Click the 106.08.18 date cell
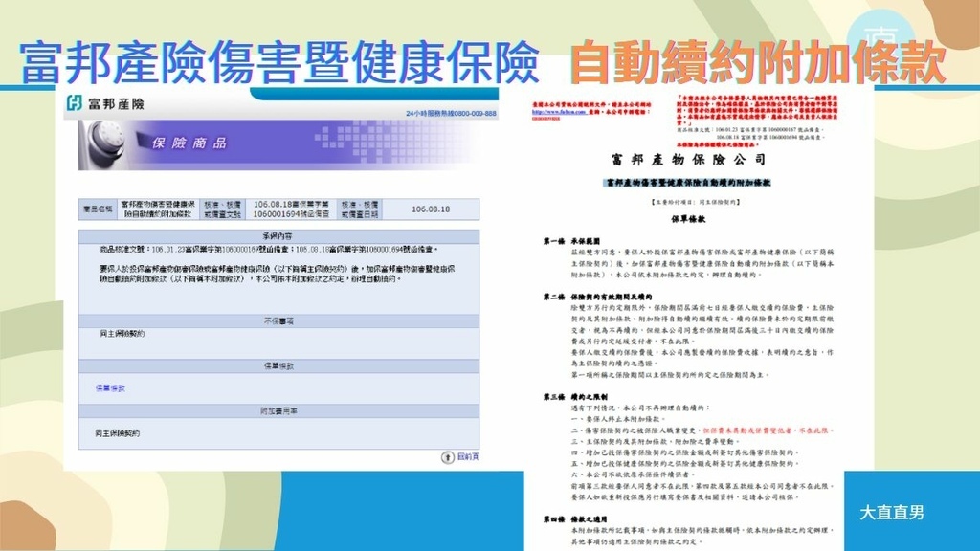 (431, 209)
